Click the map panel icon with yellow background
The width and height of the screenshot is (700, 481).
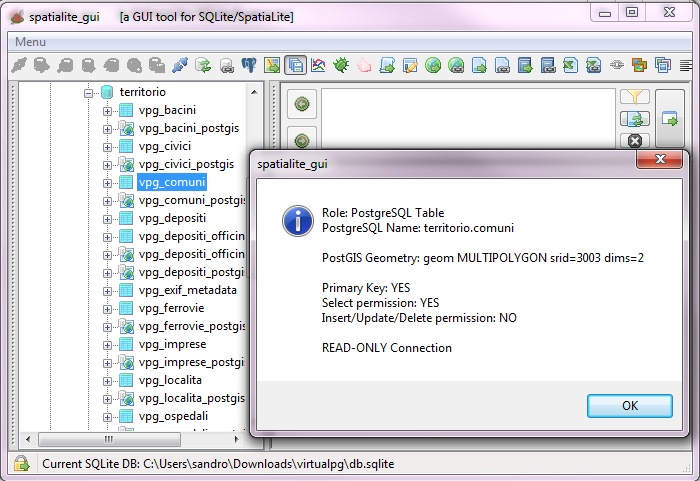click(x=272, y=66)
